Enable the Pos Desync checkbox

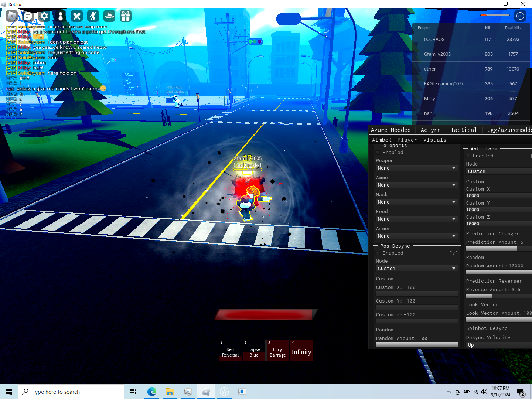(378, 253)
